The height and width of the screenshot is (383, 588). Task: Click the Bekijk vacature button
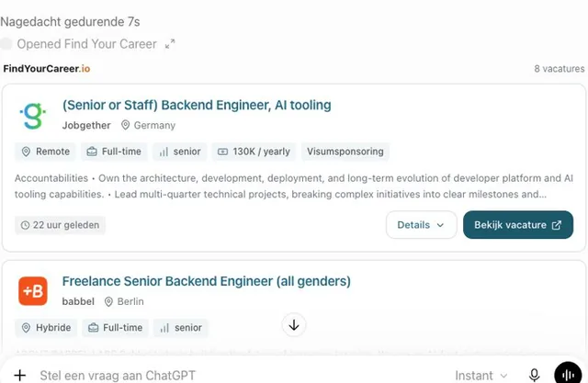click(x=518, y=225)
